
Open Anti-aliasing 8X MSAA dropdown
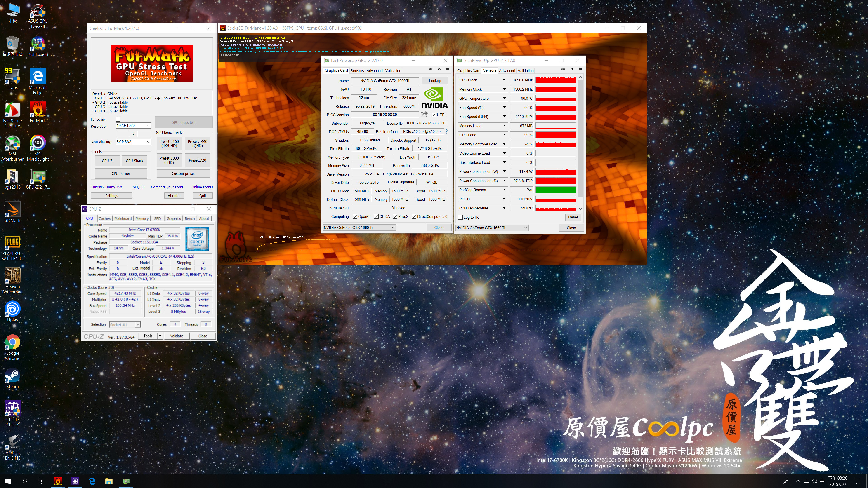pos(133,142)
